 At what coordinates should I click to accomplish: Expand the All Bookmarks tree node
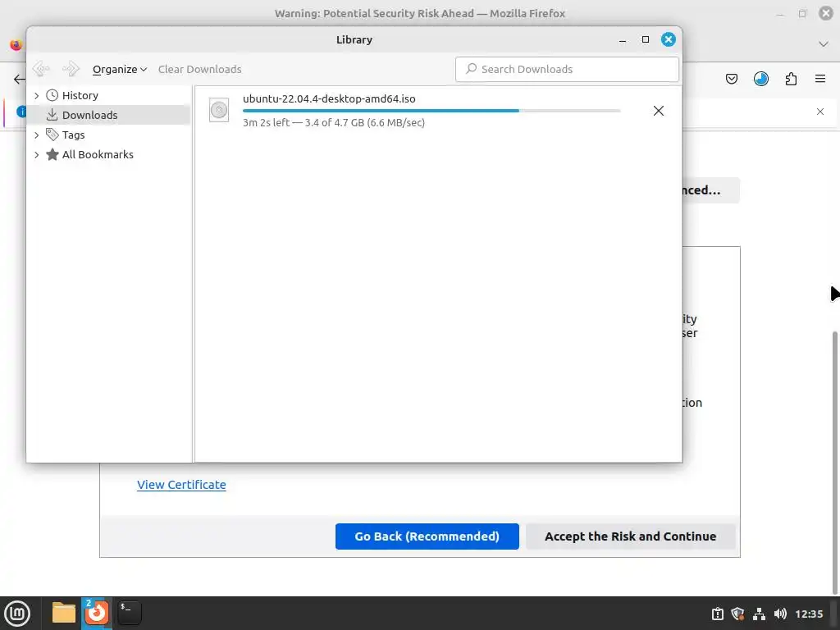click(36, 155)
